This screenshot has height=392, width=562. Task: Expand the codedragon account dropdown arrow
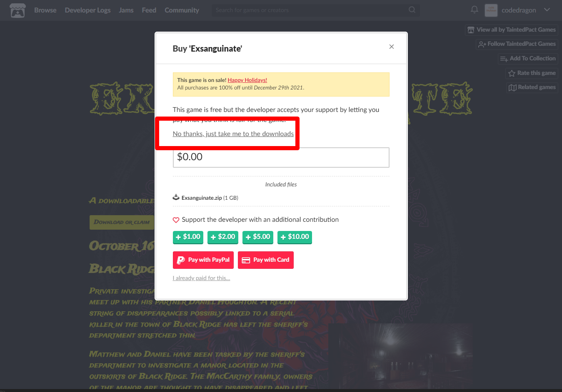547,10
